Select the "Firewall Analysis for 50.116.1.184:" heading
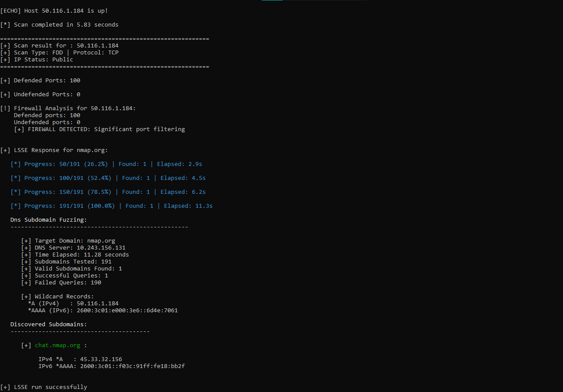This screenshot has height=392, width=563. (x=68, y=108)
